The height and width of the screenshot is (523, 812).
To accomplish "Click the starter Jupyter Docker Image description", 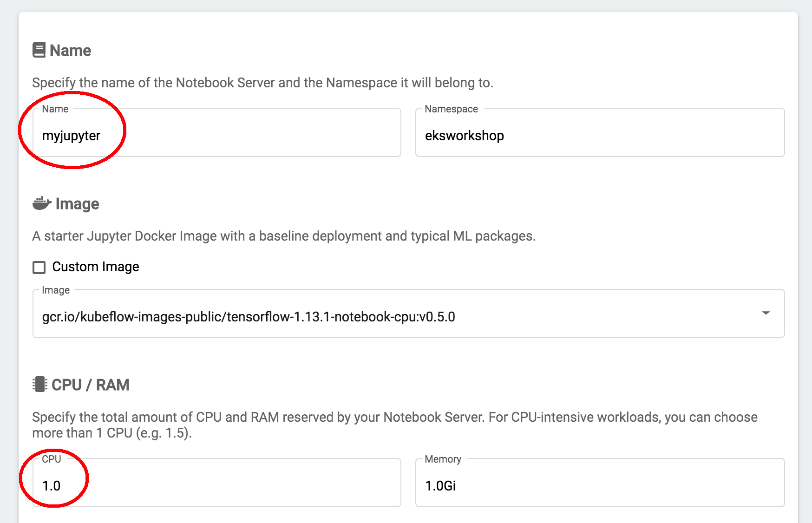I will coord(284,236).
